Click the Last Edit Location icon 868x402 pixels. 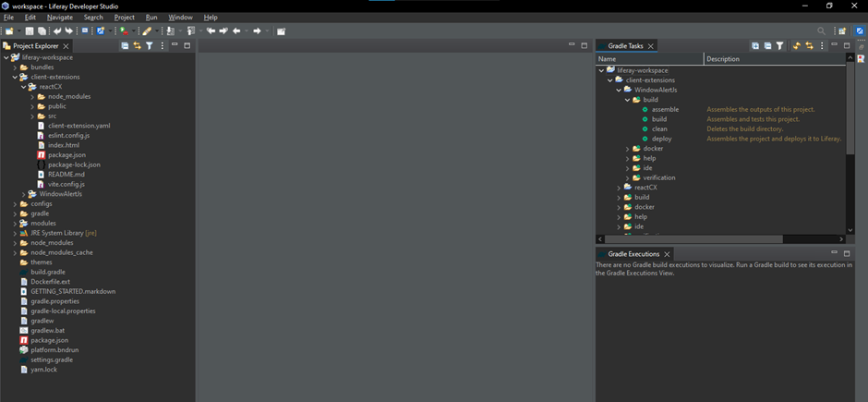(211, 31)
